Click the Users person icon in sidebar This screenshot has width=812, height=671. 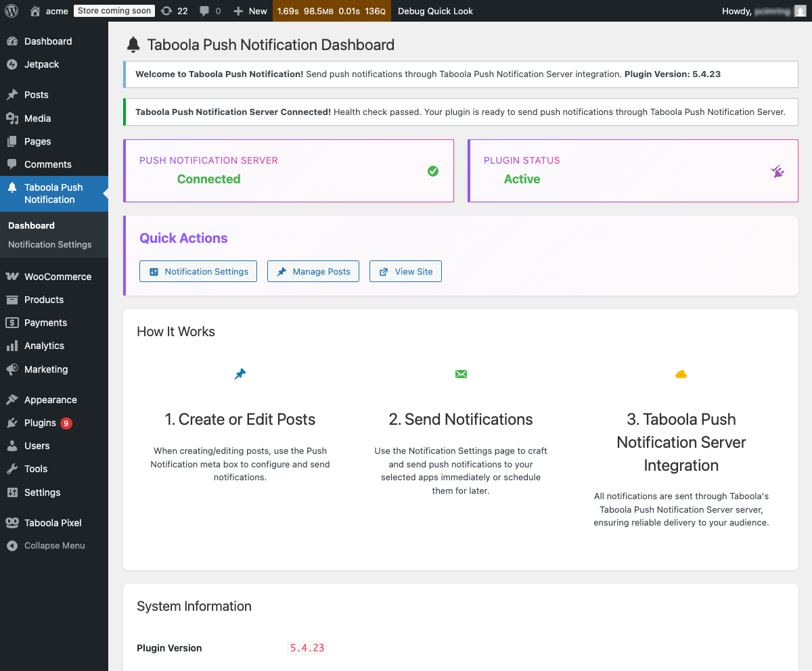click(x=12, y=446)
